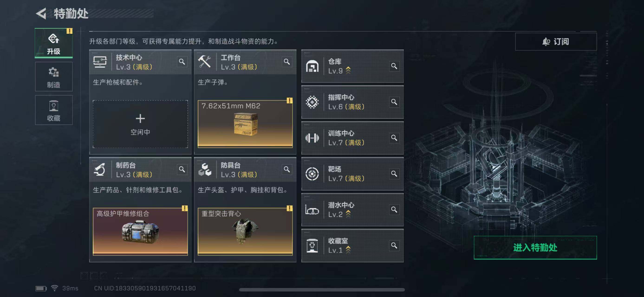Image resolution: width=644 pixels, height=297 pixels.
Task: Open the magnifier details for 技术中心
Action: [x=182, y=62]
